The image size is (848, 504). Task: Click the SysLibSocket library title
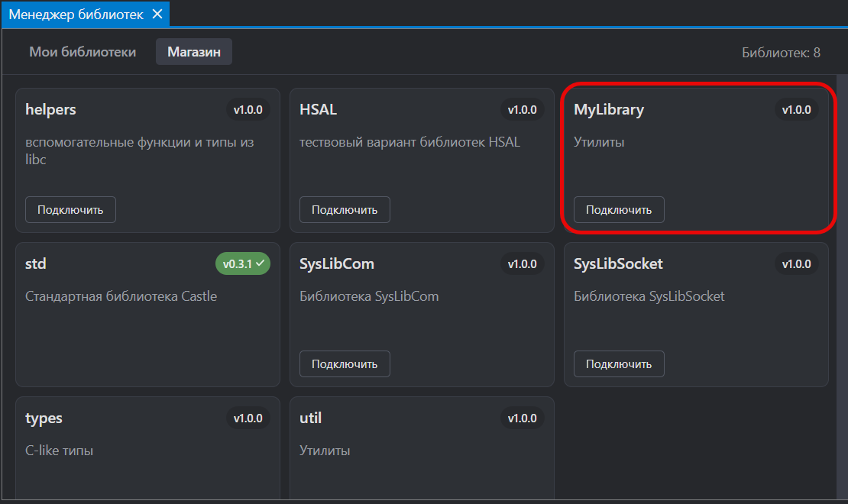618,264
